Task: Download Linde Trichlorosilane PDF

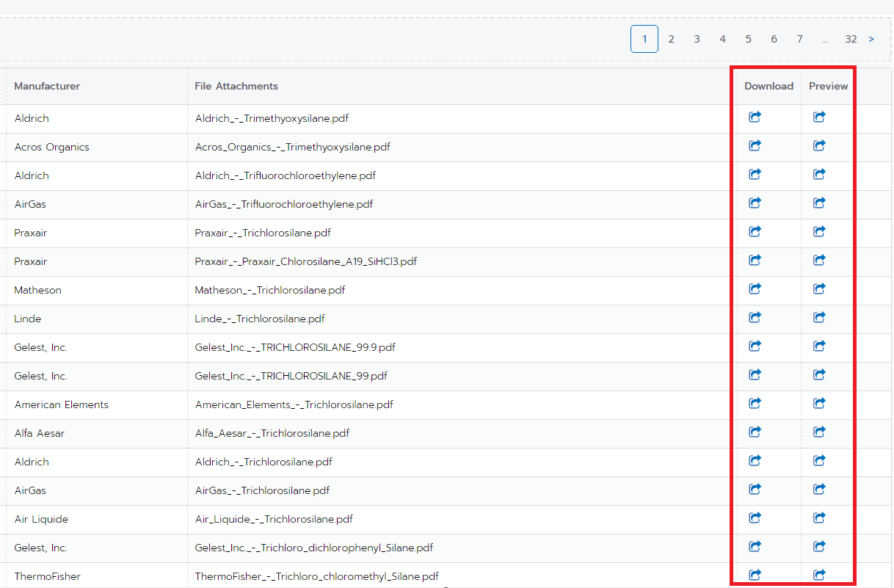Action: tap(755, 317)
